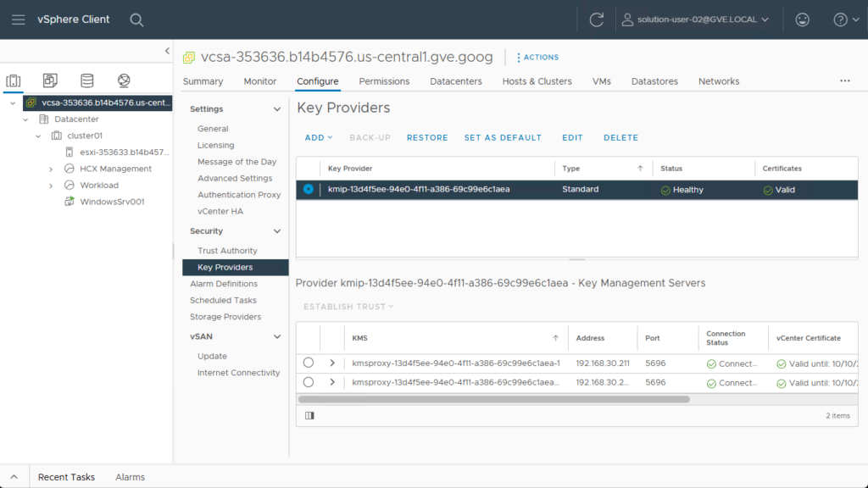Viewport: 868px width, 488px height.
Task: Select the kmip-13d4f5ee key provider radio button
Action: point(309,189)
